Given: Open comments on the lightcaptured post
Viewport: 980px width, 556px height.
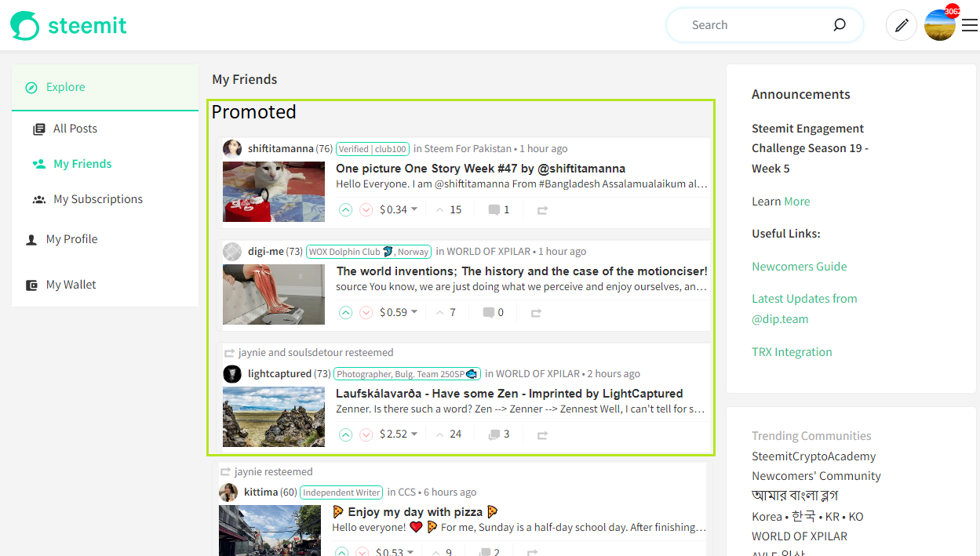Looking at the screenshot, I should coord(499,434).
